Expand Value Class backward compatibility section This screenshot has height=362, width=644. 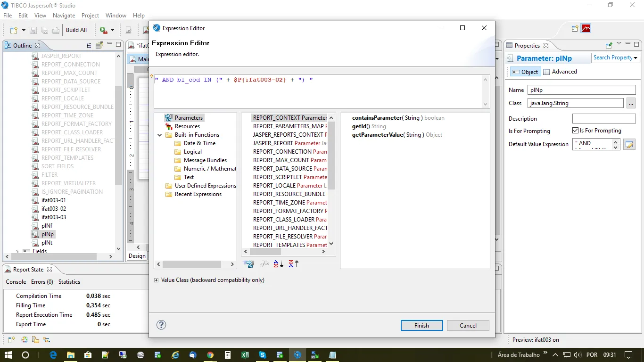click(x=156, y=280)
